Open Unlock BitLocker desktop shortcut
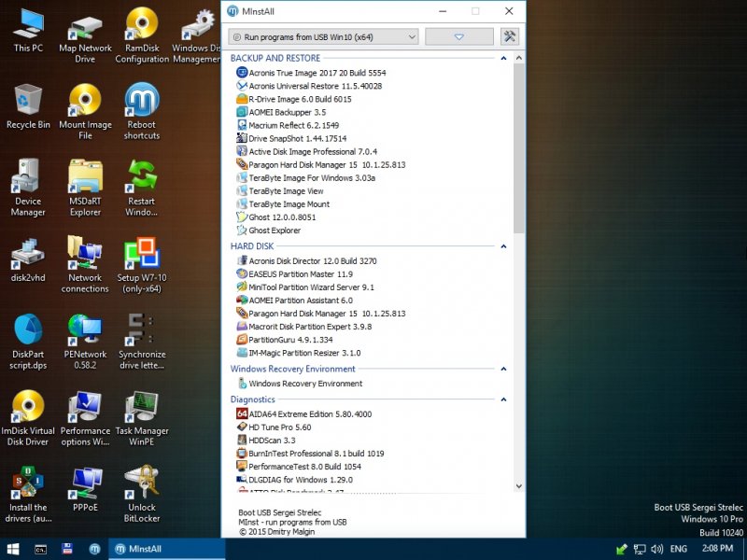Viewport: 747px width, 560px height. click(x=142, y=495)
